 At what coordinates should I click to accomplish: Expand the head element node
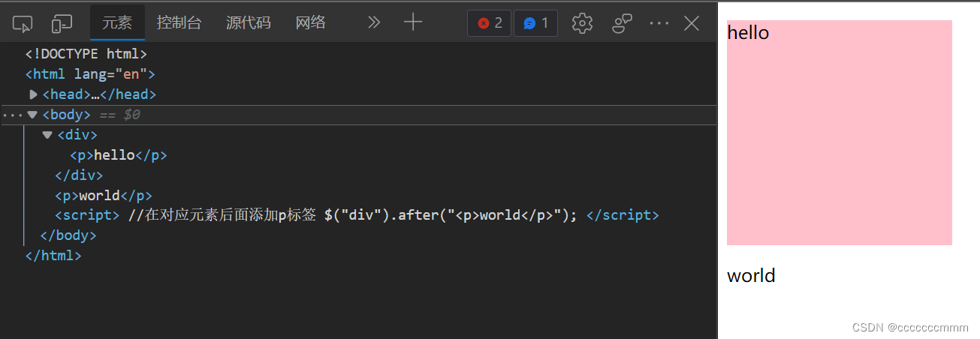[33, 94]
